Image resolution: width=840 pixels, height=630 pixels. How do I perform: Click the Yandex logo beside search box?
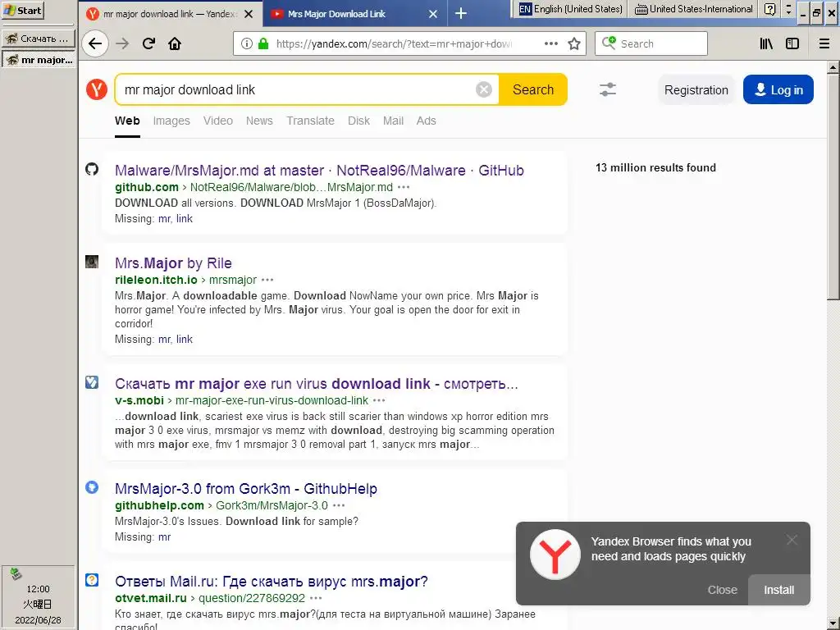tap(97, 89)
